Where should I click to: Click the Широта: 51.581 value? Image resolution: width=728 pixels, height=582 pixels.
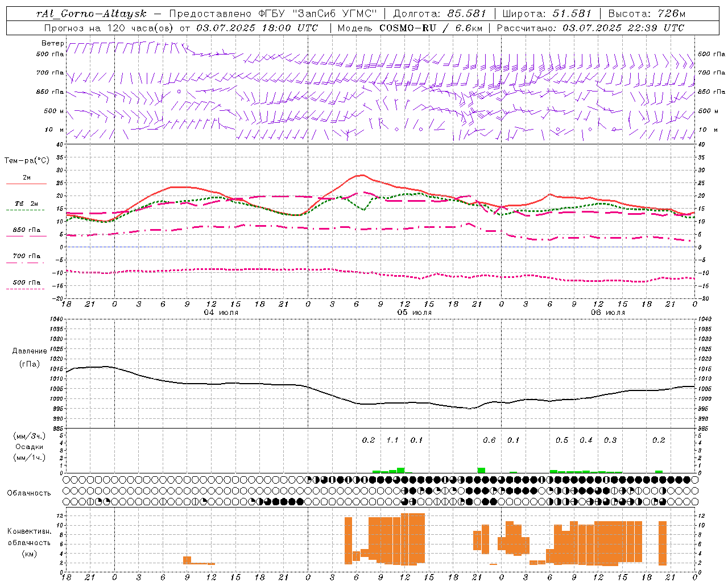[x=547, y=13]
